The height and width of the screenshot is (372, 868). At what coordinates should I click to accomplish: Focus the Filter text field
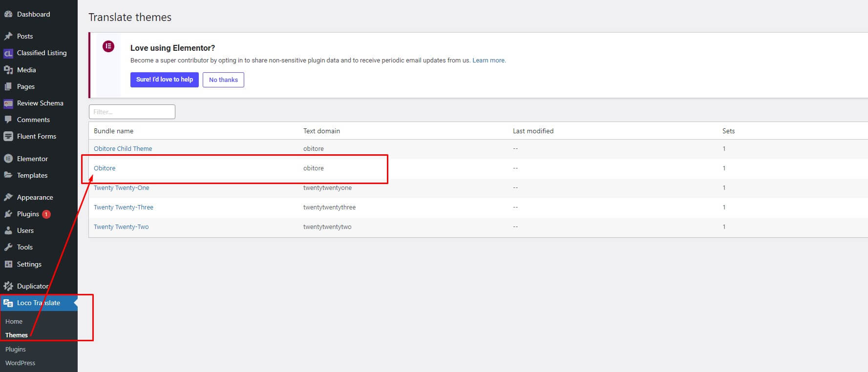click(x=132, y=112)
